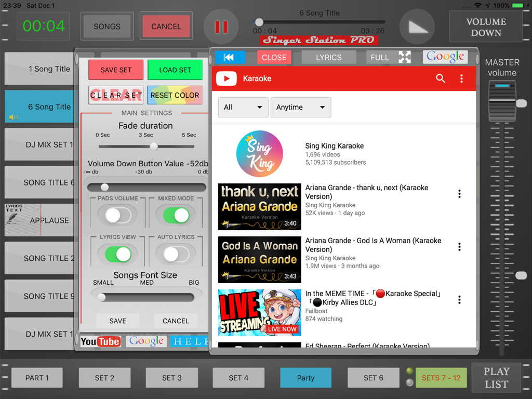
Task: Click the YouTube logo in settings panel footer
Action: tap(99, 341)
